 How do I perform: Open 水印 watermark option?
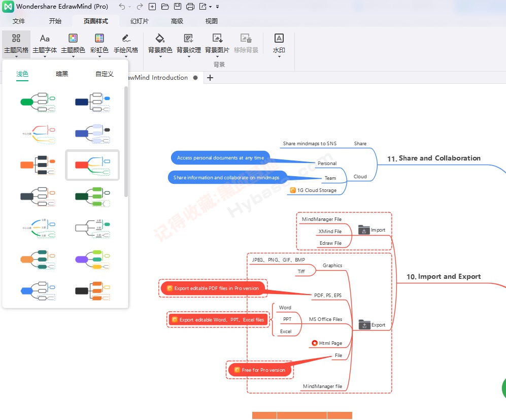279,44
